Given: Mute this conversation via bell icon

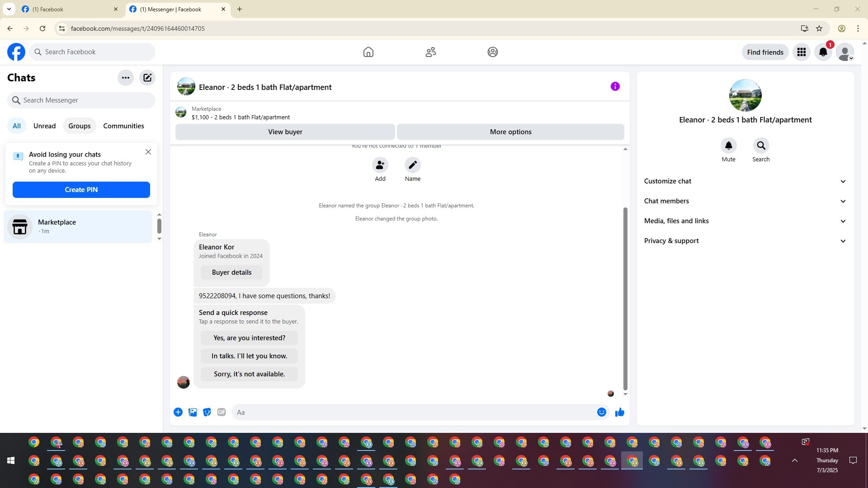Looking at the screenshot, I should pyautogui.click(x=728, y=146).
